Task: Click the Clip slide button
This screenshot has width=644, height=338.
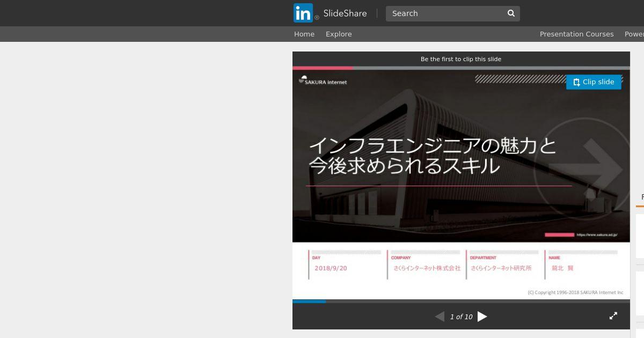Action: coord(594,82)
